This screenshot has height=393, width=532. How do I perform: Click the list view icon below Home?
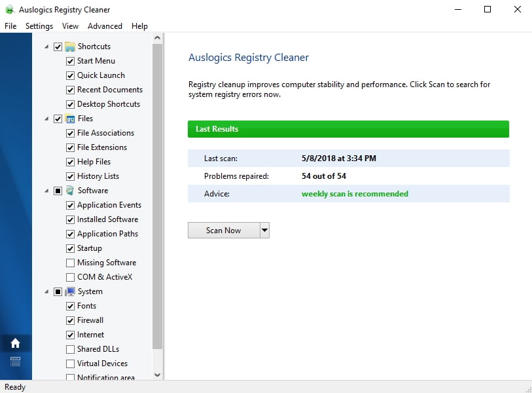16,361
